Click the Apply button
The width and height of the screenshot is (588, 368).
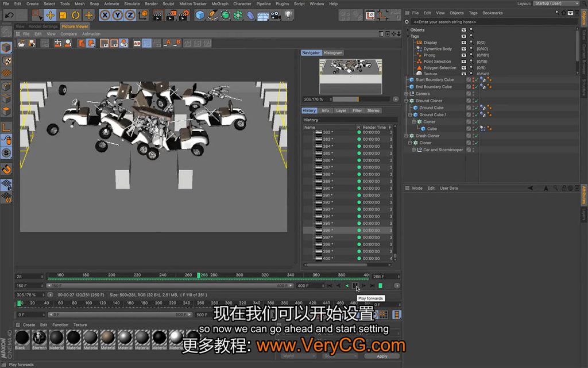(x=382, y=356)
